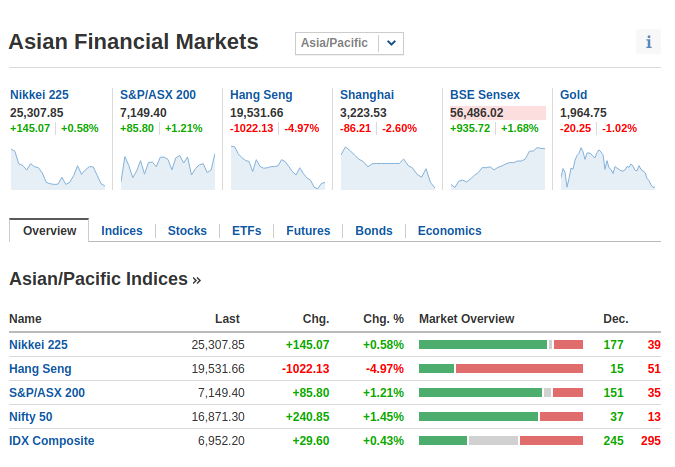Viewport: 675px width, 467px height.
Task: Go to the Bonds tab
Action: (x=374, y=231)
